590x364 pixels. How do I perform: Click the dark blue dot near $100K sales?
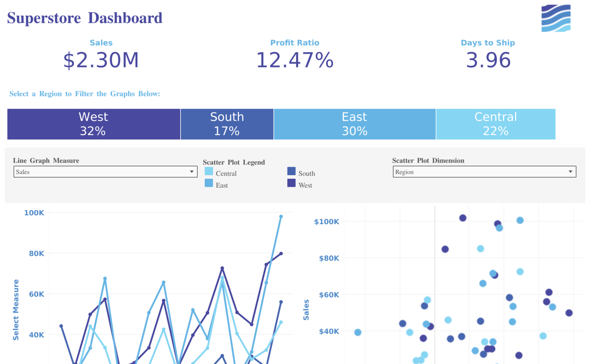click(462, 217)
